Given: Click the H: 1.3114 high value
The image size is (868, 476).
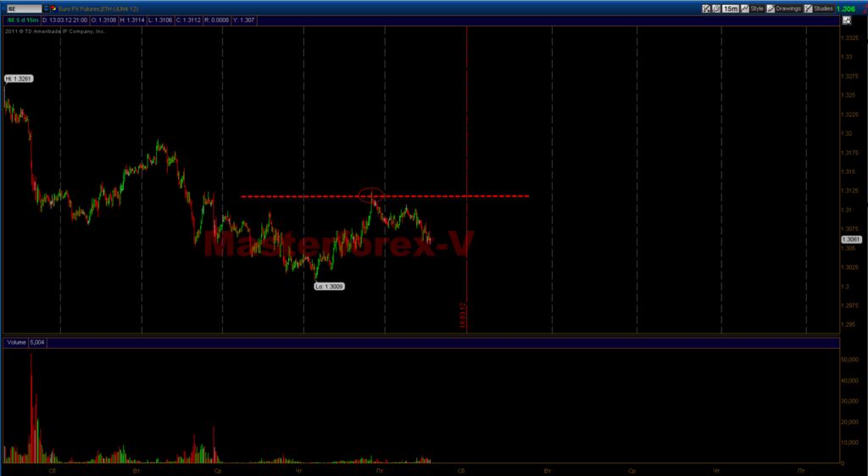Looking at the screenshot, I should click(132, 20).
